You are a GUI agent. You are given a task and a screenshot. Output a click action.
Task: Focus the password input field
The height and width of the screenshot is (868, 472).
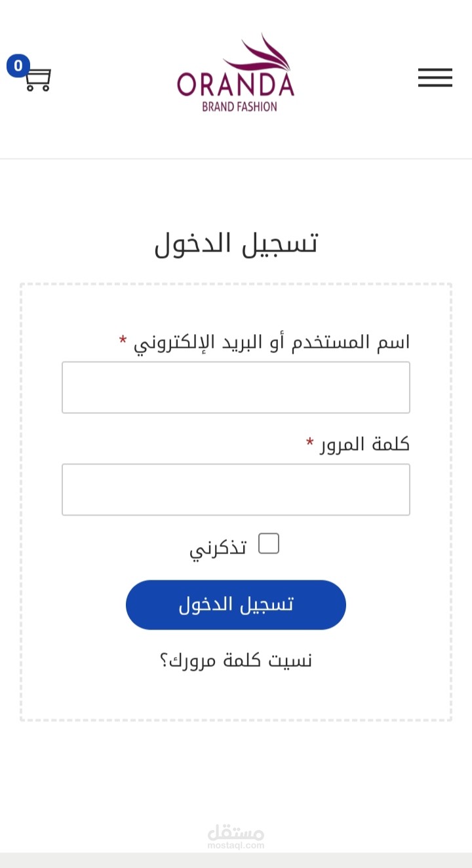point(236,489)
